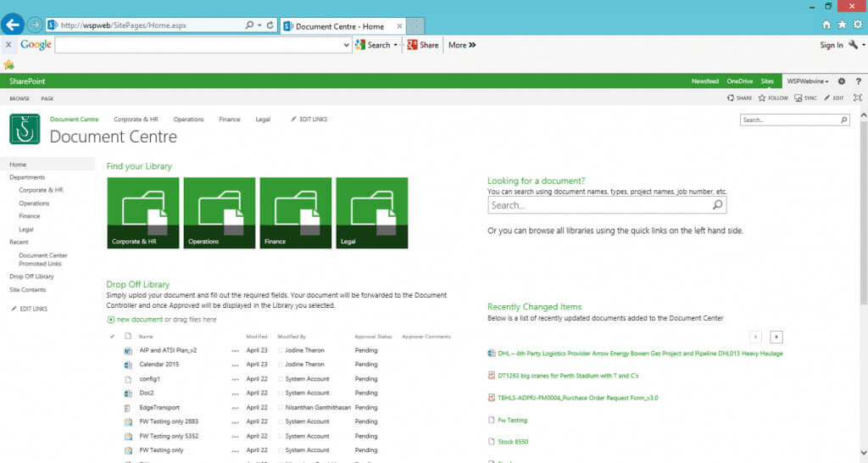Open OneDrive in the suite bar
Image resolution: width=868 pixels, height=463 pixels.
tap(739, 81)
